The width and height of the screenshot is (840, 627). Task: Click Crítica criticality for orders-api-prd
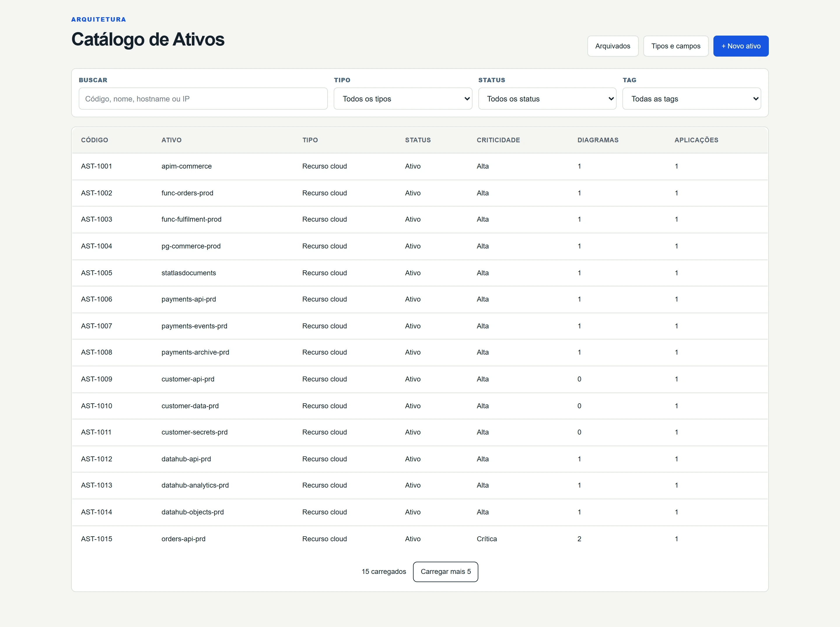pos(487,539)
